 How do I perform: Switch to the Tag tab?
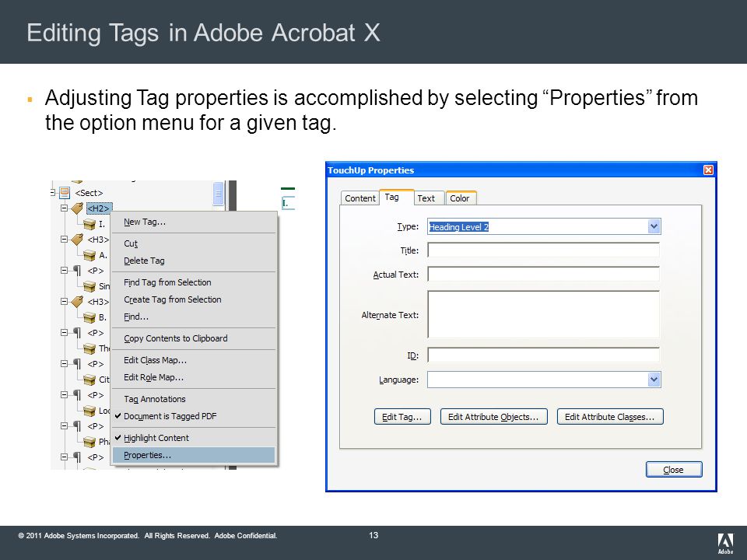[396, 197]
